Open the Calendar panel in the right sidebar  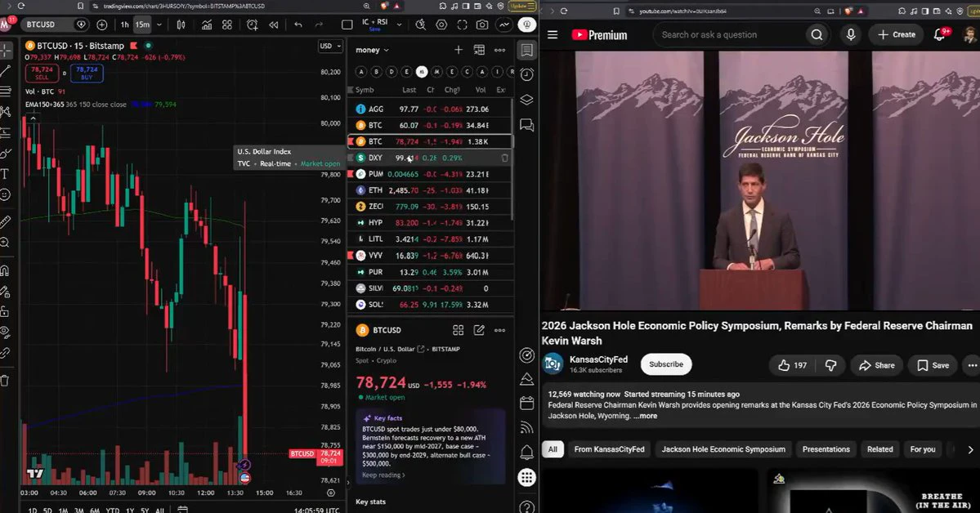coord(527,403)
